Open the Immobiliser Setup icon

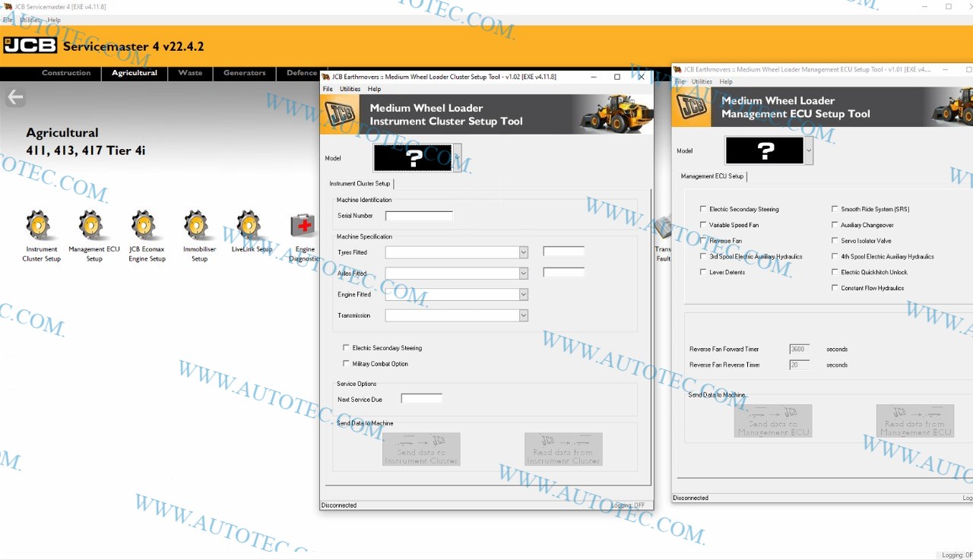coord(198,226)
